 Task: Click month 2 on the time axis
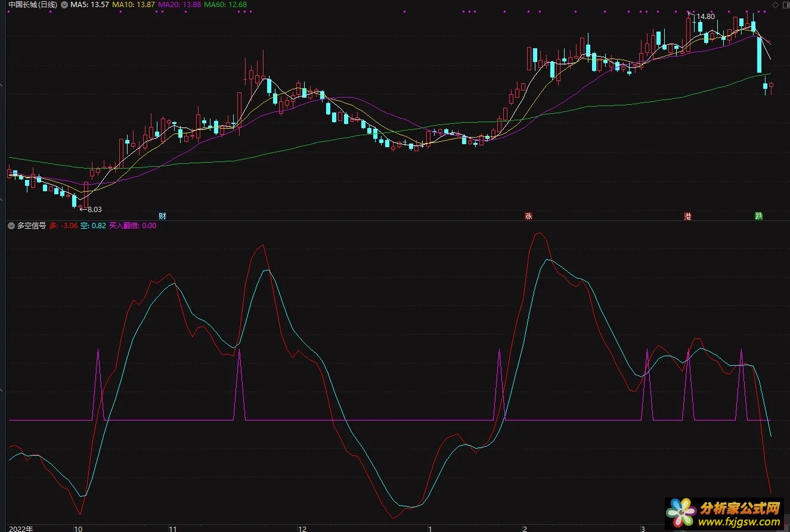pos(525,528)
